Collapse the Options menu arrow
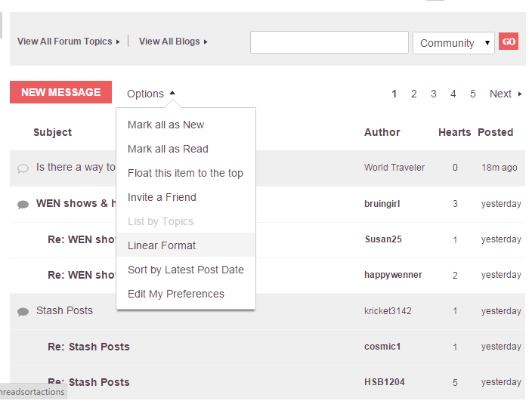532x404 pixels. [x=172, y=93]
